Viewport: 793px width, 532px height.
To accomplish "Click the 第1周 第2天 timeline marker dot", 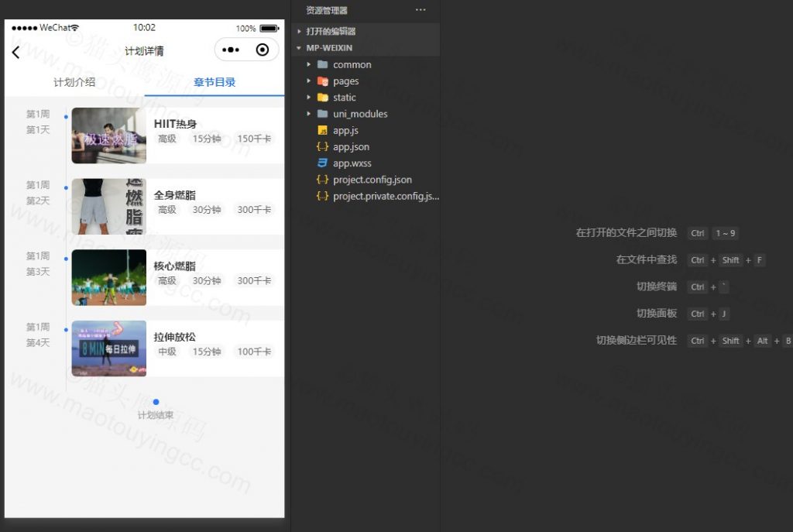I will coord(66,188).
